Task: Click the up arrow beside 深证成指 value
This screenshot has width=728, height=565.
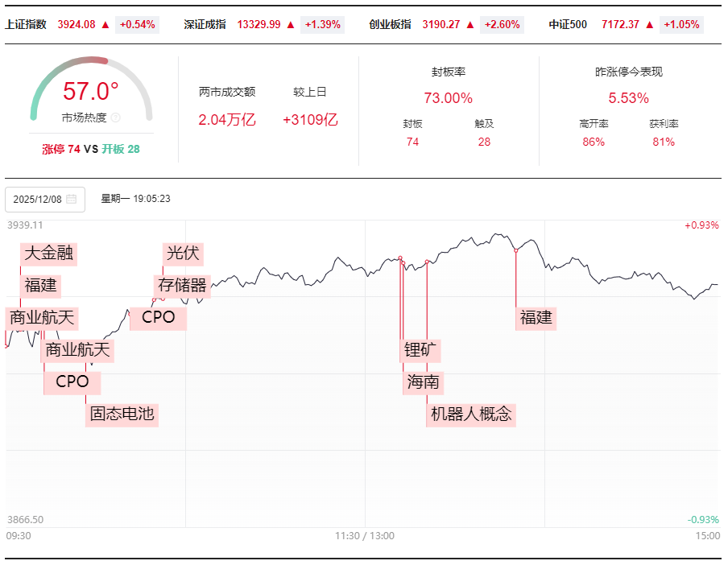Action: pyautogui.click(x=290, y=25)
